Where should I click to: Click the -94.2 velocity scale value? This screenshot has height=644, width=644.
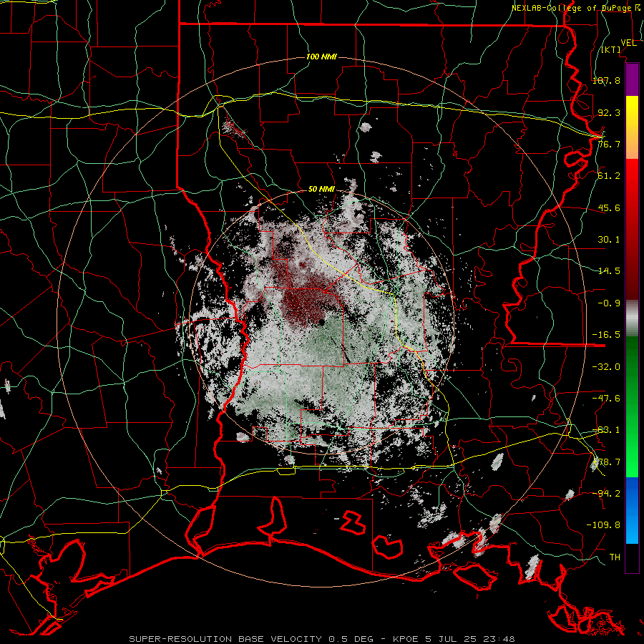tap(606, 493)
